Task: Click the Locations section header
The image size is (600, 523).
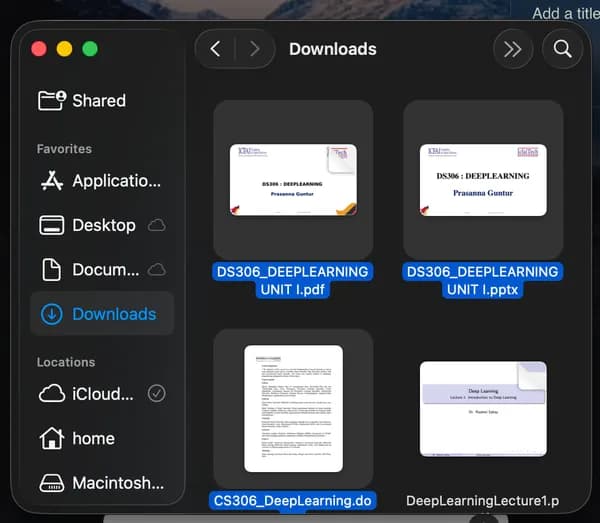Action: pyautogui.click(x=66, y=362)
